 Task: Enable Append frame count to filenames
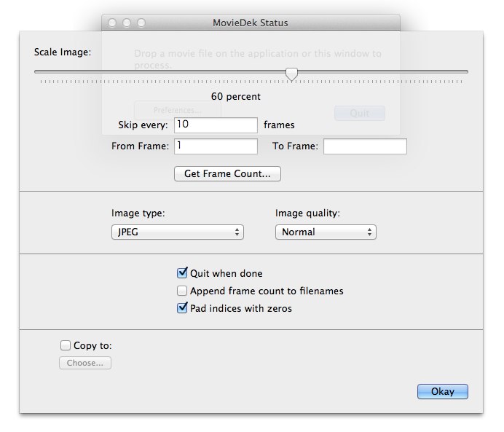click(182, 291)
